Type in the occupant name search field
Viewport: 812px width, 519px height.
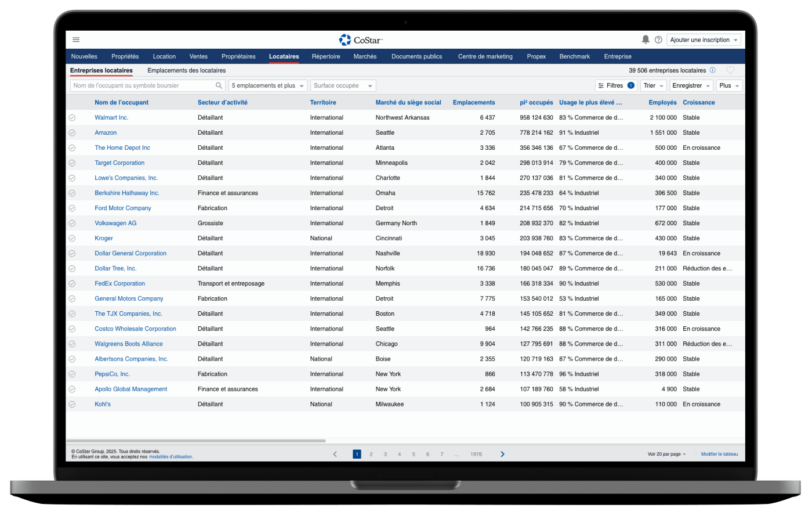(x=142, y=86)
